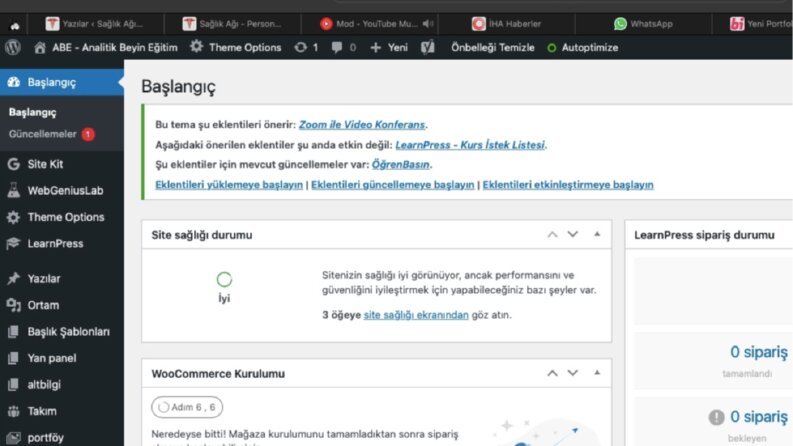Click the WordPress logo in admin bar

tap(13, 48)
